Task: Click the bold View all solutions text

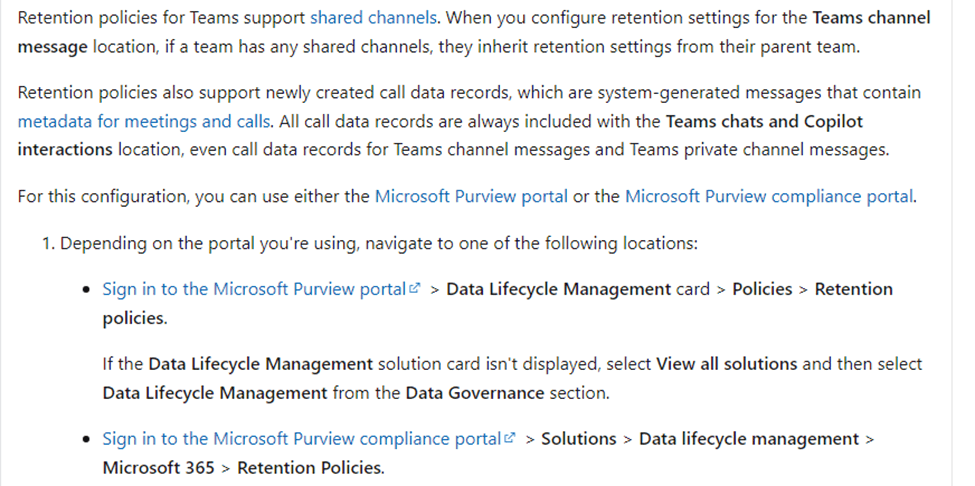Action: tap(726, 364)
